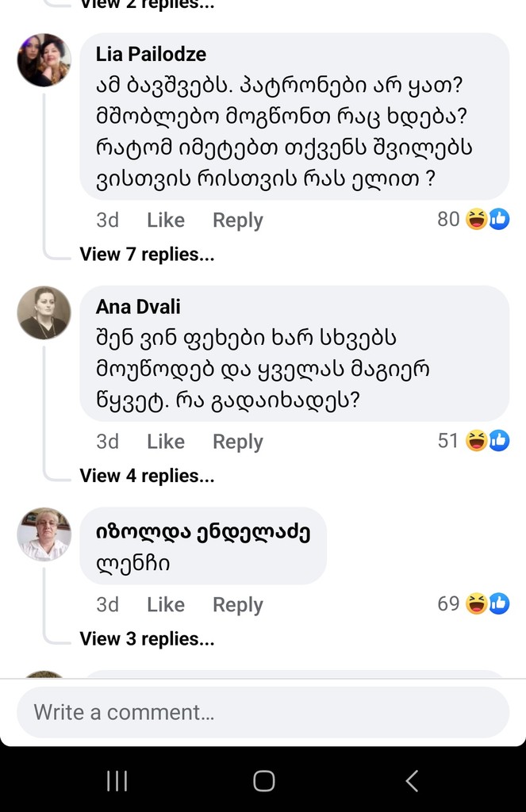Like იზოლდა ენდელაძე's comment
The width and height of the screenshot is (526, 812).
[x=165, y=605]
